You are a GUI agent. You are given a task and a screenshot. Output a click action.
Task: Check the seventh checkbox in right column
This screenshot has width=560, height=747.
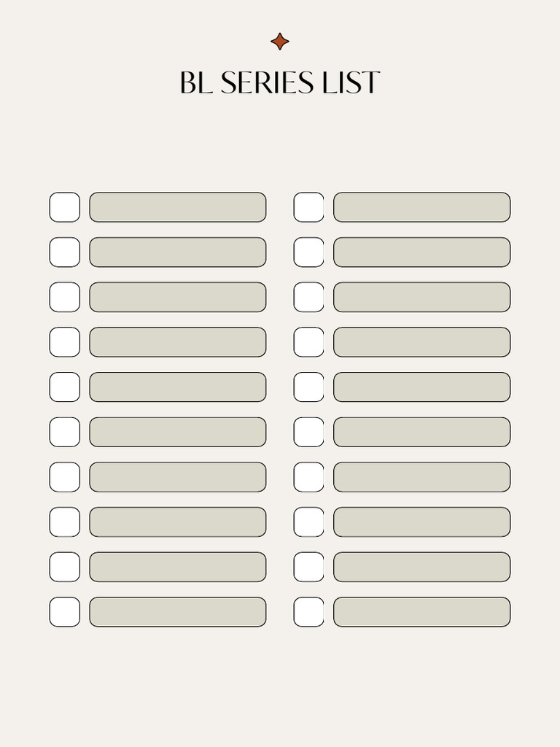[x=309, y=477]
